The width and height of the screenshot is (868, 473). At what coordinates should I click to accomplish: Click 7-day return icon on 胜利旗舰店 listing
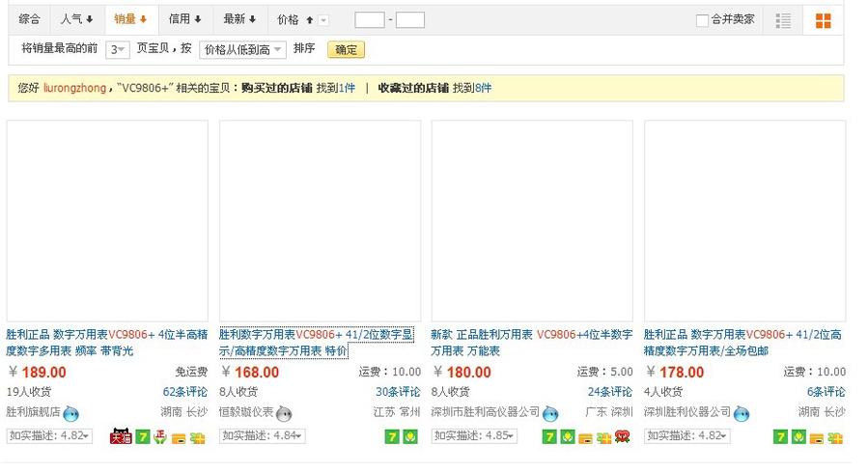[143, 437]
